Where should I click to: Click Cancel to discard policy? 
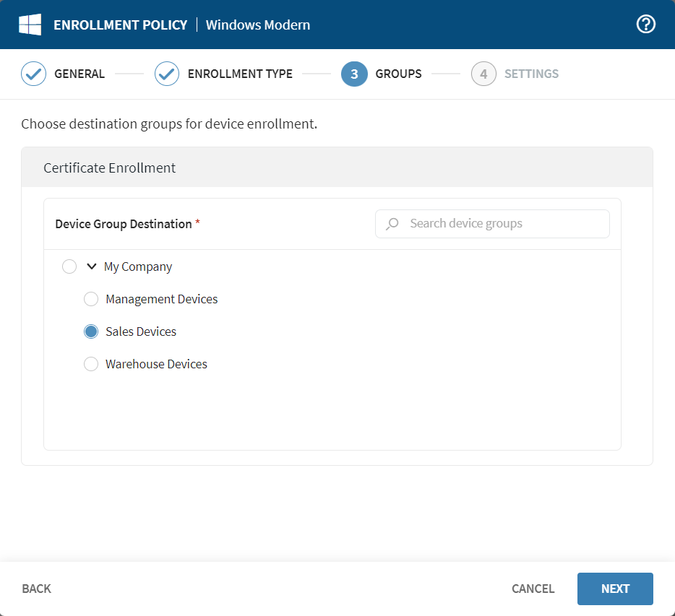pyautogui.click(x=533, y=589)
